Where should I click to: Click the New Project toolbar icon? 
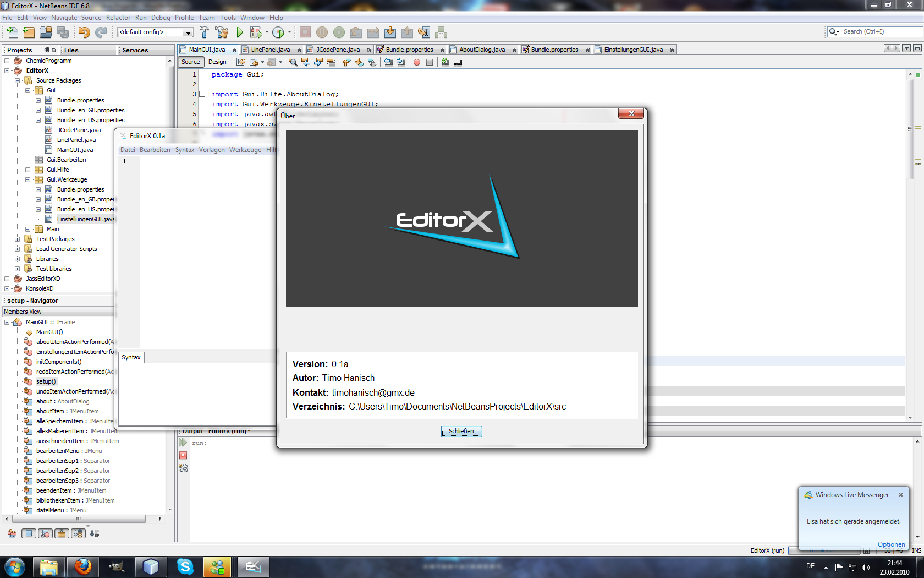click(x=29, y=32)
